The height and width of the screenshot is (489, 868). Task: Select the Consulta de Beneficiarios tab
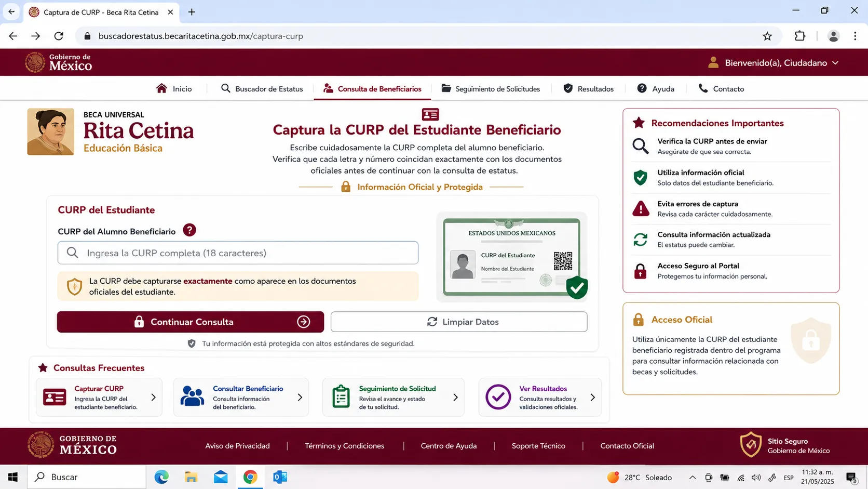click(372, 89)
